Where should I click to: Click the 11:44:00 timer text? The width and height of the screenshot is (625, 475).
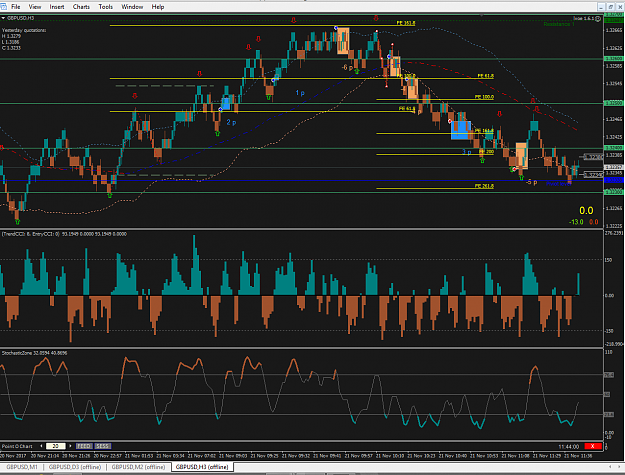(568, 446)
